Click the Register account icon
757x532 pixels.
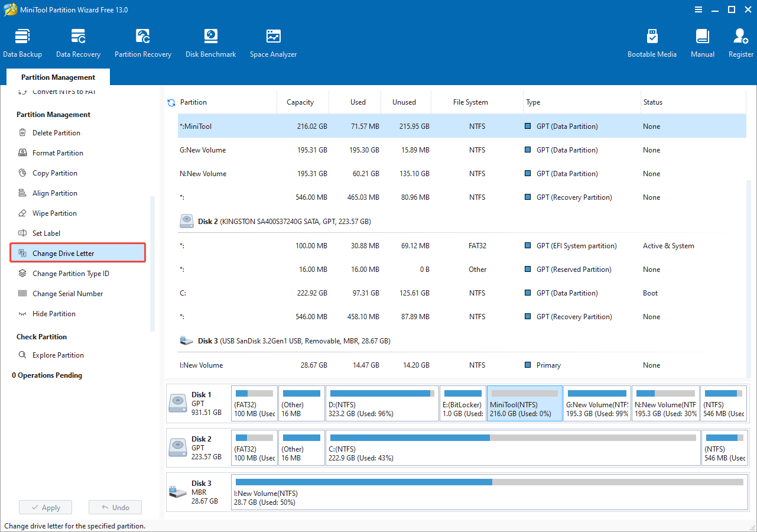pos(741,43)
